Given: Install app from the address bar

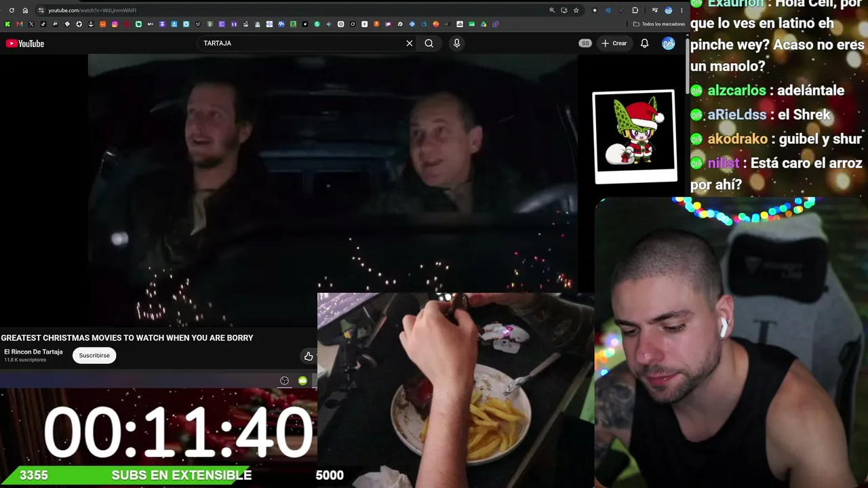Looking at the screenshot, I should click(x=564, y=10).
